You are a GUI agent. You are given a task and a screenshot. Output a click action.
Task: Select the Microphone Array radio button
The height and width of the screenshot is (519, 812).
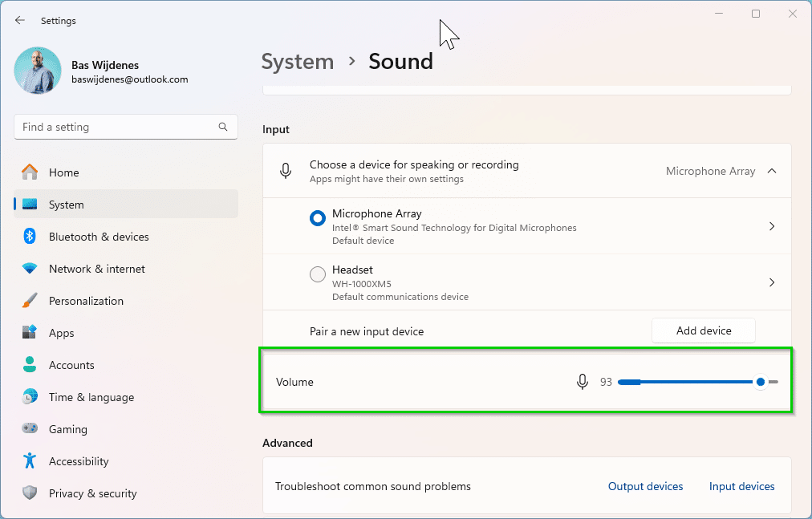(318, 218)
